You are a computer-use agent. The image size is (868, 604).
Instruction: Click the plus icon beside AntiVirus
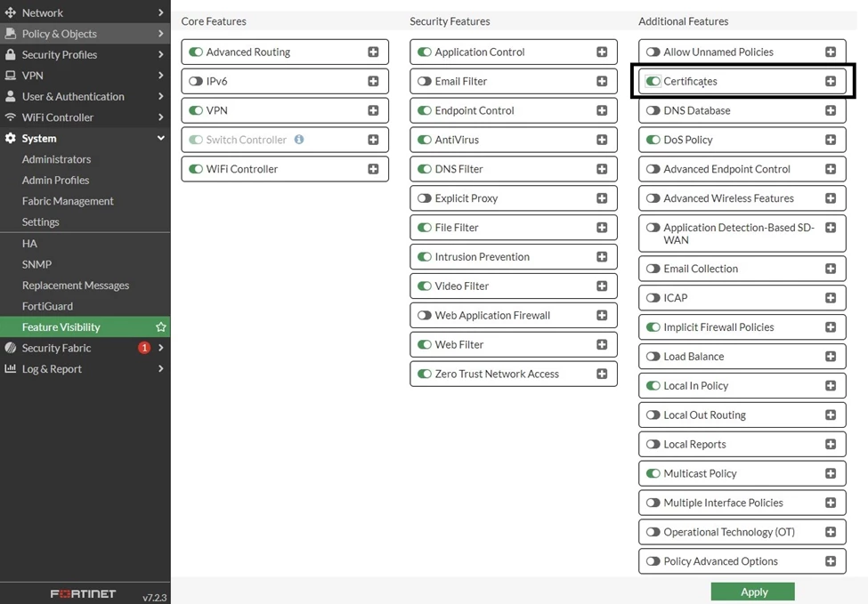point(602,140)
